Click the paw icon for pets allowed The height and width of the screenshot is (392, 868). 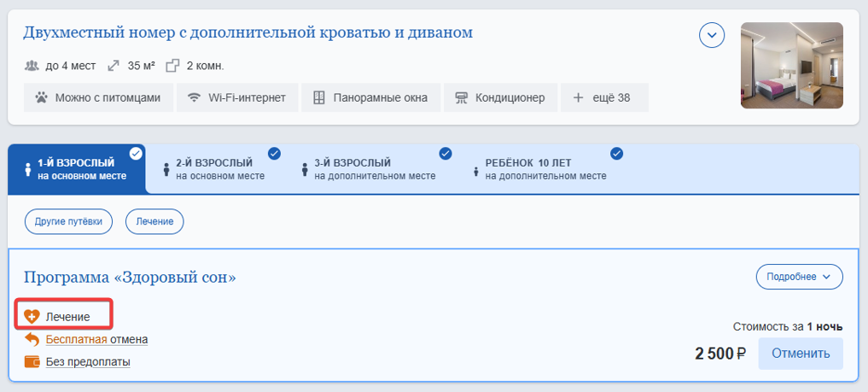pyautogui.click(x=41, y=98)
